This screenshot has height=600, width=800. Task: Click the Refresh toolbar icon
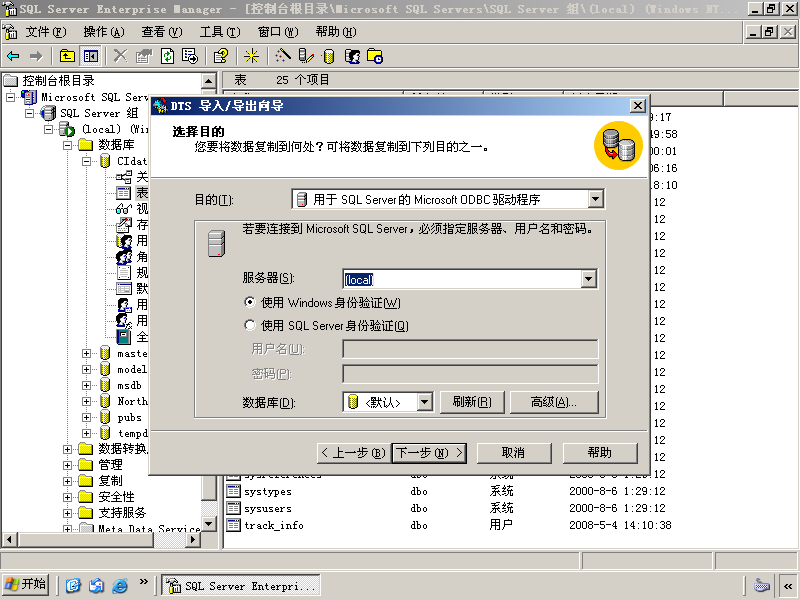tap(167, 56)
